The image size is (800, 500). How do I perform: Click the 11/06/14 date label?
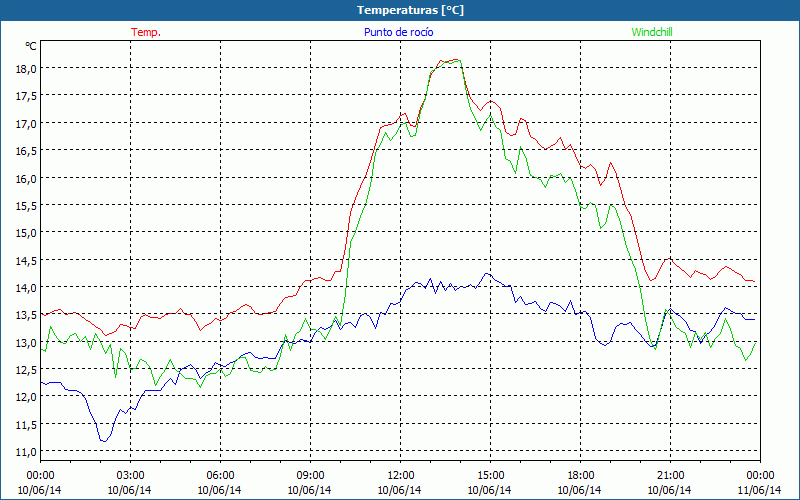tap(760, 490)
